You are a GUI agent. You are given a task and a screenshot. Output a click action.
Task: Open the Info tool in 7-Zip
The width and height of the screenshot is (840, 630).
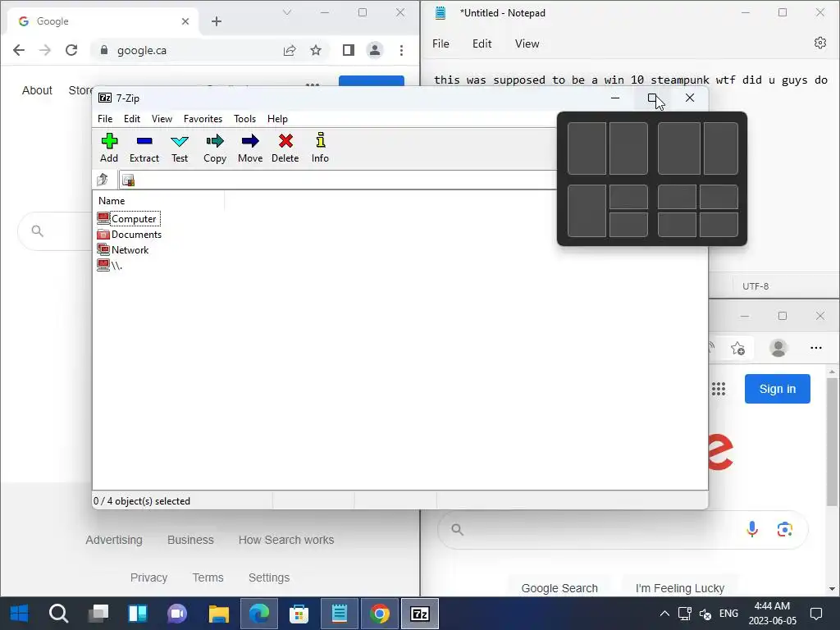[321, 148]
